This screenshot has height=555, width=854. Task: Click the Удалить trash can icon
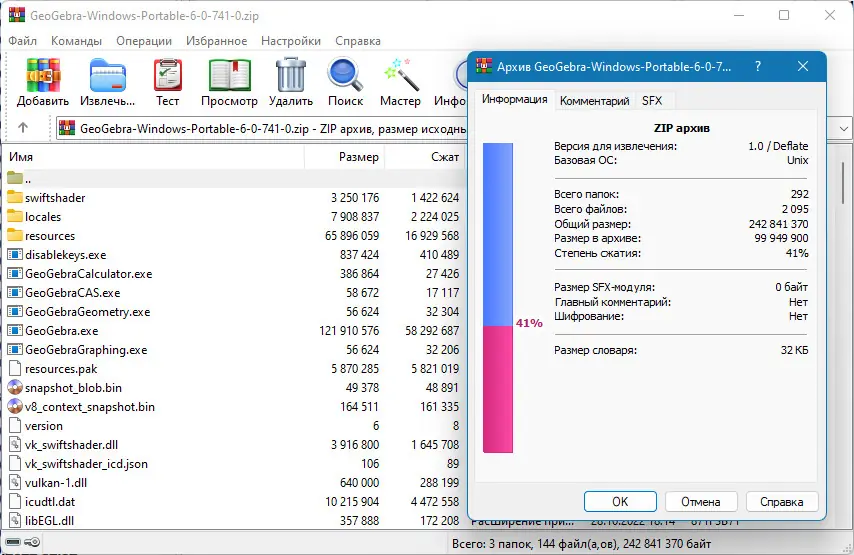[x=290, y=75]
